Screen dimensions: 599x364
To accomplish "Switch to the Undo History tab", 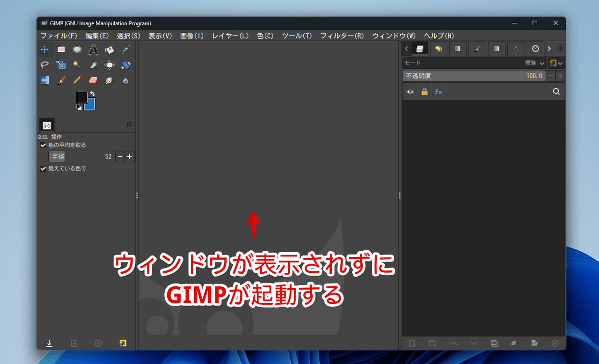I will pyautogui.click(x=438, y=48).
